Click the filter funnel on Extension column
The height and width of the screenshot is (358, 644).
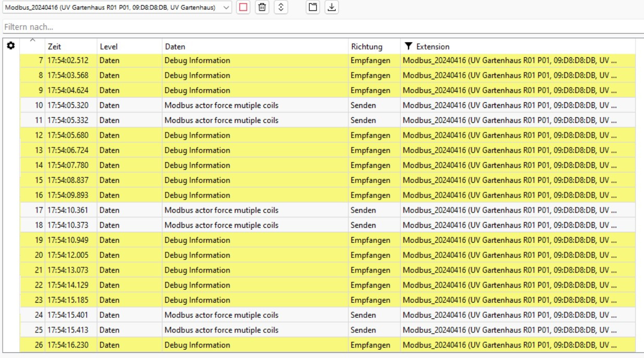coord(409,46)
